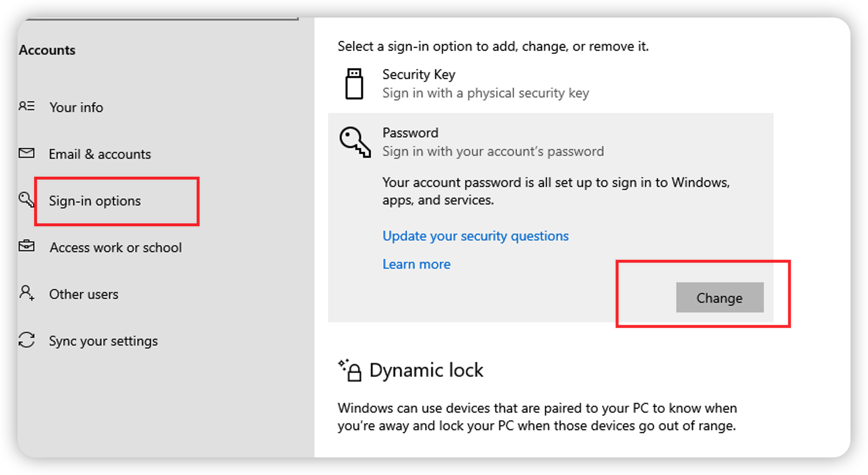Viewport: 868px width, 475px height.
Task: Open Update your security questions link
Action: [x=475, y=236]
